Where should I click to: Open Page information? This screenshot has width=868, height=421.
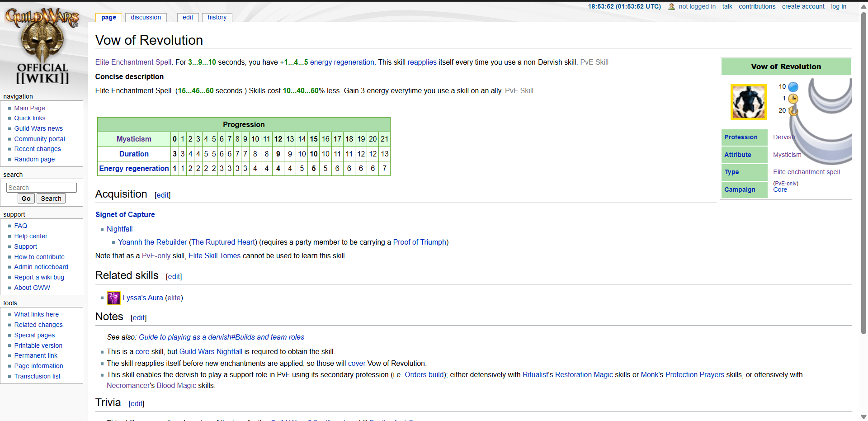pos(38,366)
